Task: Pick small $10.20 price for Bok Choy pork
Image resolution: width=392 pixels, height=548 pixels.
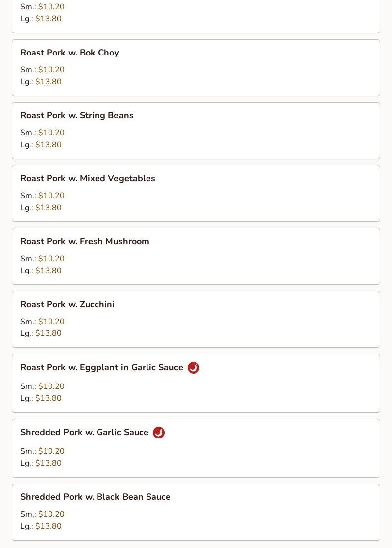Action: pyautogui.click(x=51, y=70)
